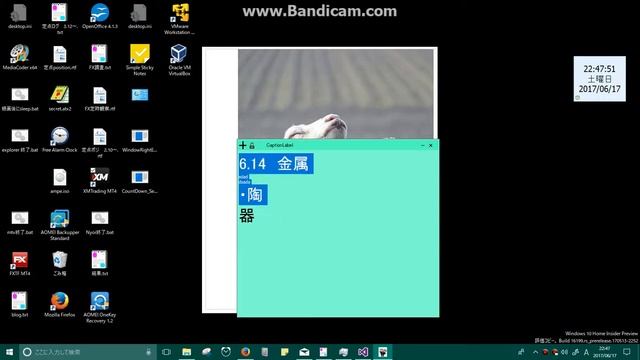Viewport: 640px width, 360px height.
Task: Click the microphone icon in the search box
Action: (x=149, y=352)
